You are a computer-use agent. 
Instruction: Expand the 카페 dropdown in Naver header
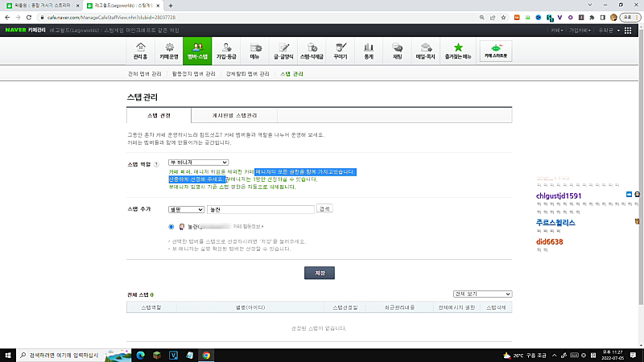click(x=557, y=31)
